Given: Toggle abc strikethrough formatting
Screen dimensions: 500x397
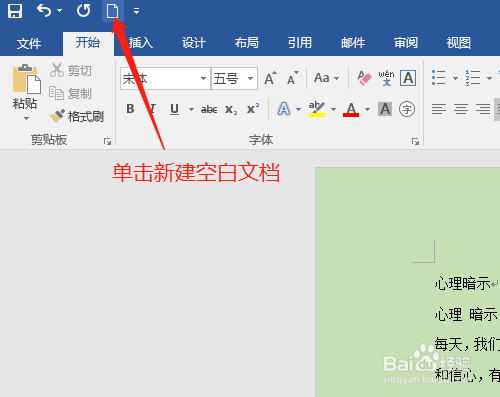Looking at the screenshot, I should 209,109.
